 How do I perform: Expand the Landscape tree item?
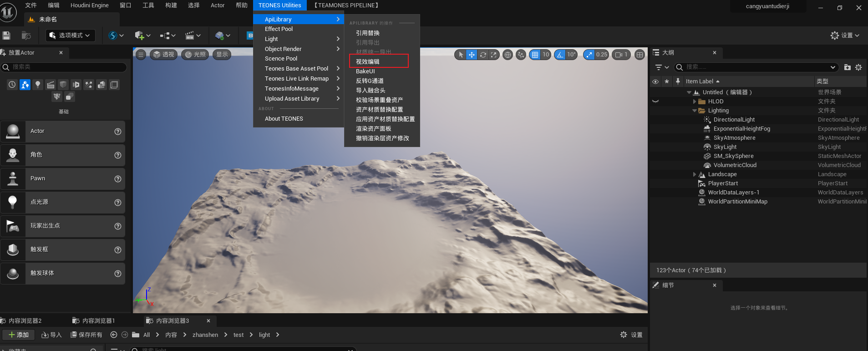tap(694, 174)
